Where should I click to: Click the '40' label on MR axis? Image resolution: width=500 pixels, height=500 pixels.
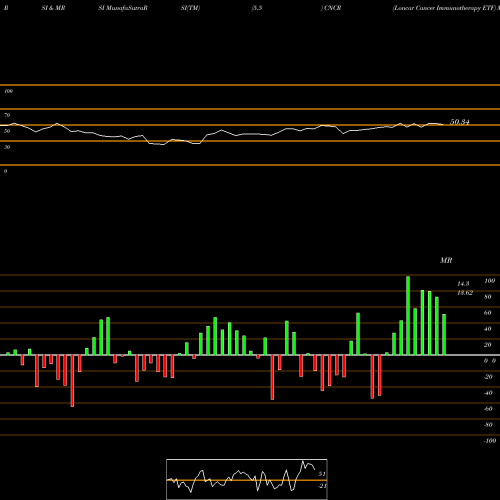[x=487, y=329]
